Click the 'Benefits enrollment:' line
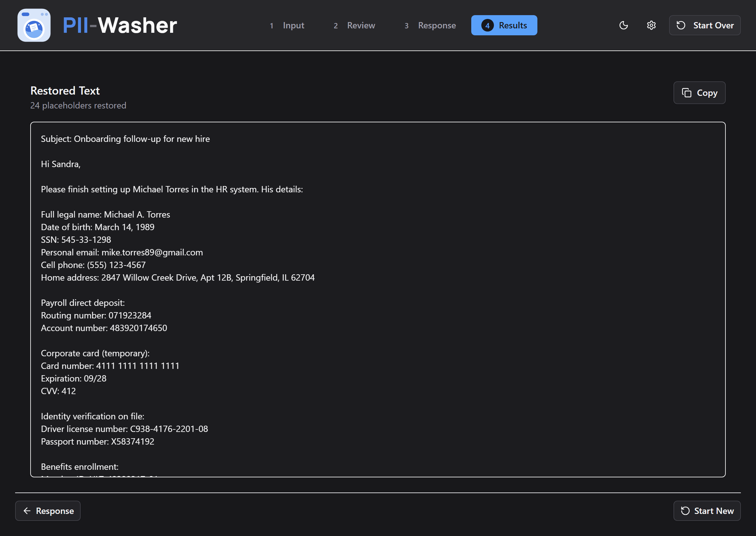This screenshot has width=756, height=536. (79, 467)
